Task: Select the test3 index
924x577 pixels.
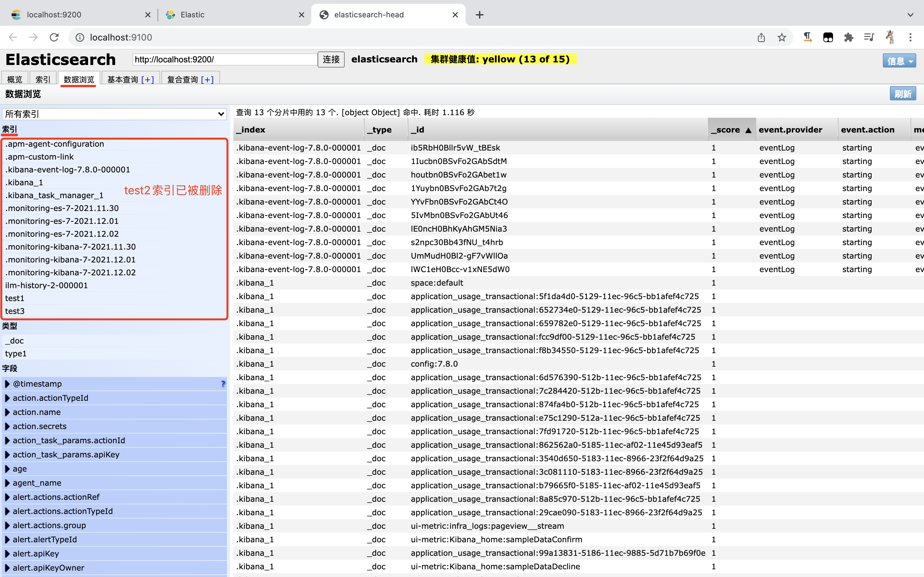Action: [x=114, y=311]
